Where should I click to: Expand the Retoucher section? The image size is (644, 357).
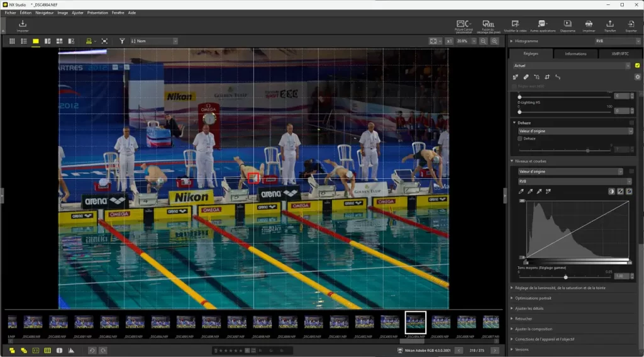point(524,319)
